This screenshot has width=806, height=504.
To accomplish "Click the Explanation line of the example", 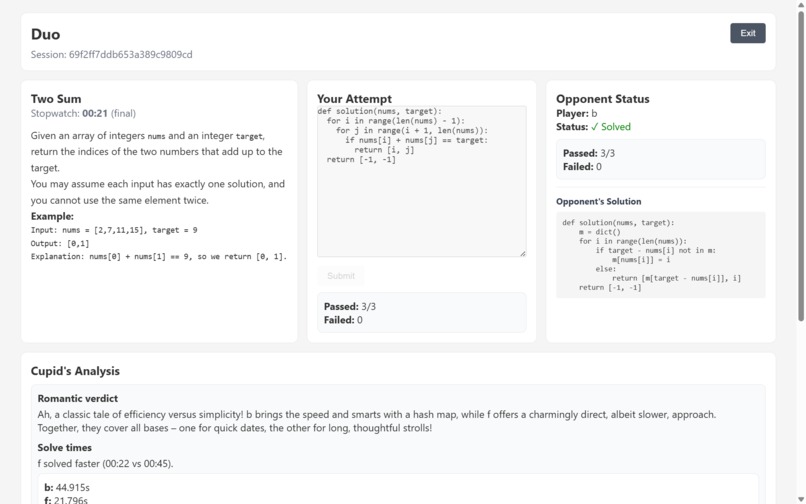I will click(159, 256).
